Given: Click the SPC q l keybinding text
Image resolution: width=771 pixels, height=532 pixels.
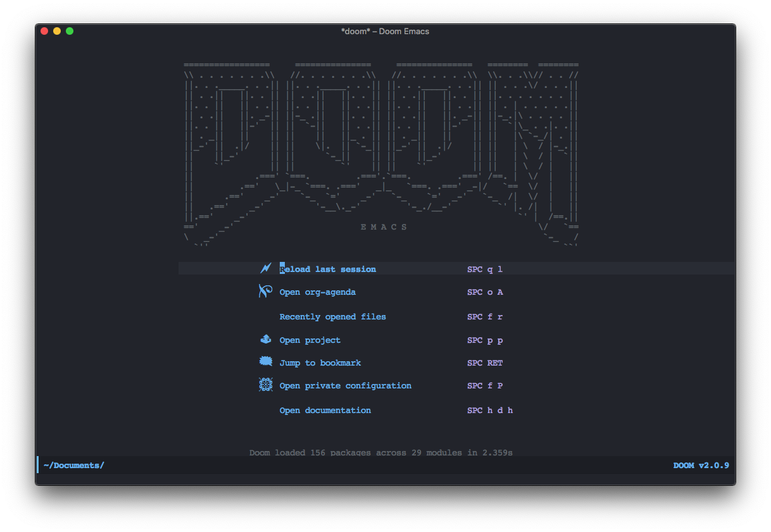Looking at the screenshot, I should pyautogui.click(x=485, y=269).
